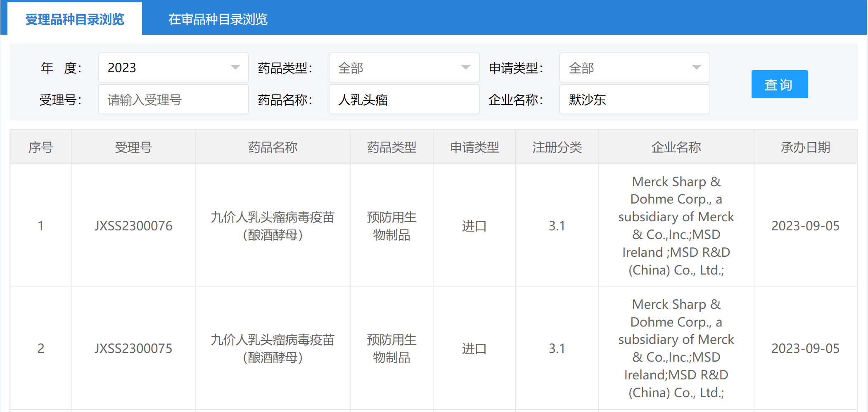Select acceptance number JXSS2300075
868x412 pixels.
tap(133, 348)
